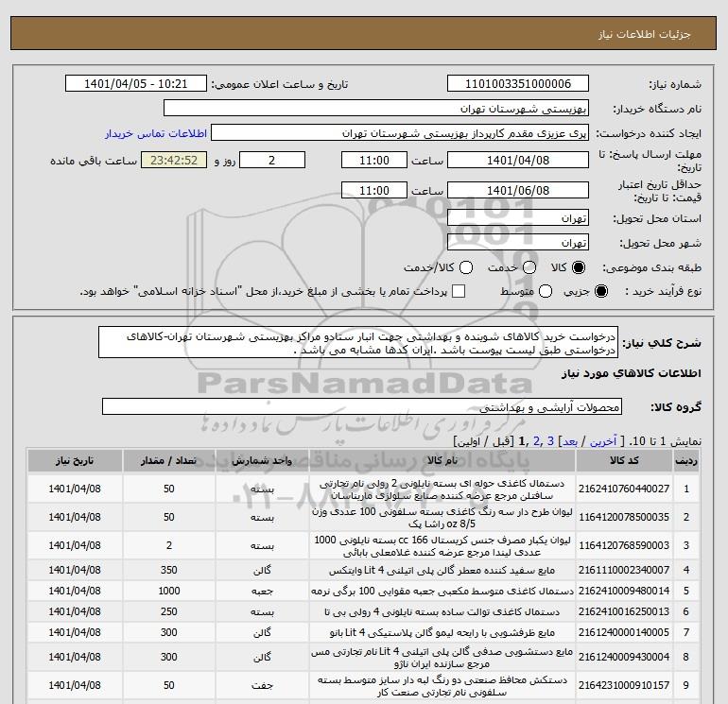The image size is (728, 704).
Task: Click item code 2161240000140005
Action: tap(624, 632)
